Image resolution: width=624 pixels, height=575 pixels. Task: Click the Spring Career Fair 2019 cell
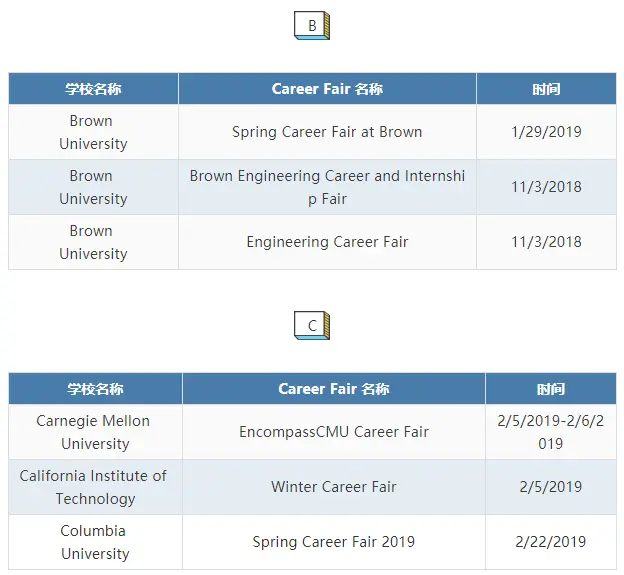(x=334, y=542)
